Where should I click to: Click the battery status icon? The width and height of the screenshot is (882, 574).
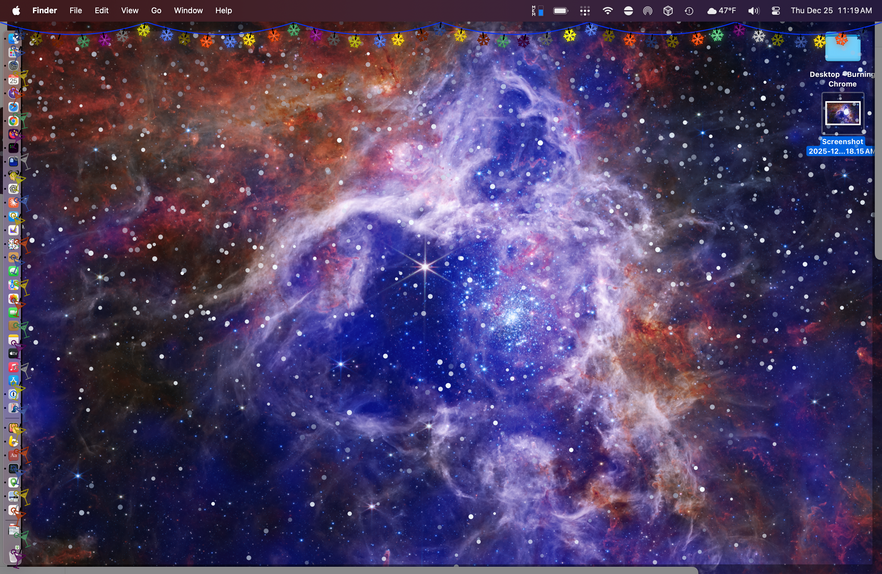coord(561,10)
